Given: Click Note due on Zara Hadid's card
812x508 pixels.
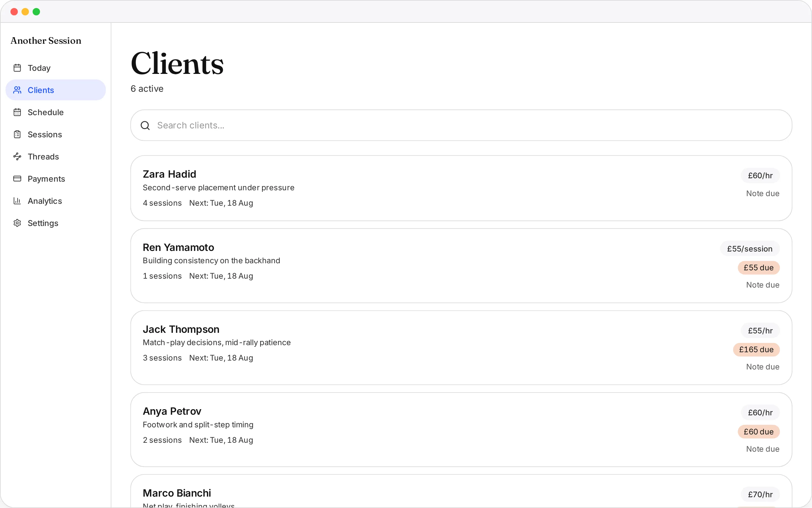Looking at the screenshot, I should pos(762,194).
